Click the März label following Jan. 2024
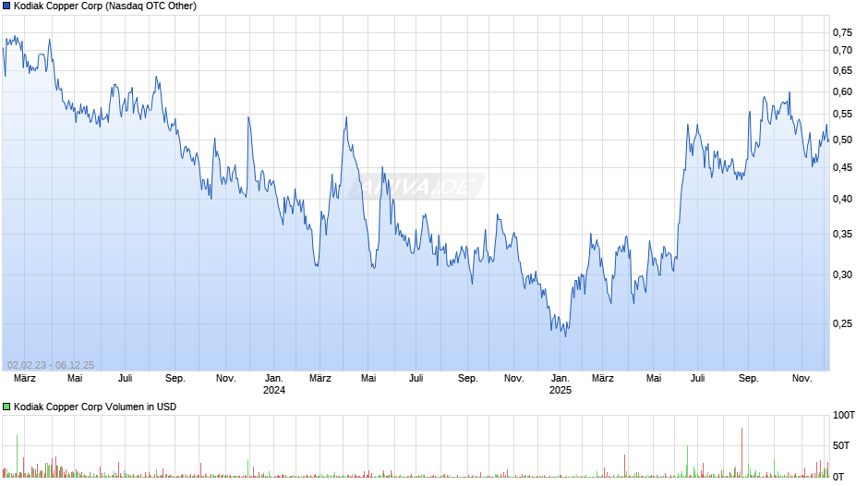 coord(320,379)
